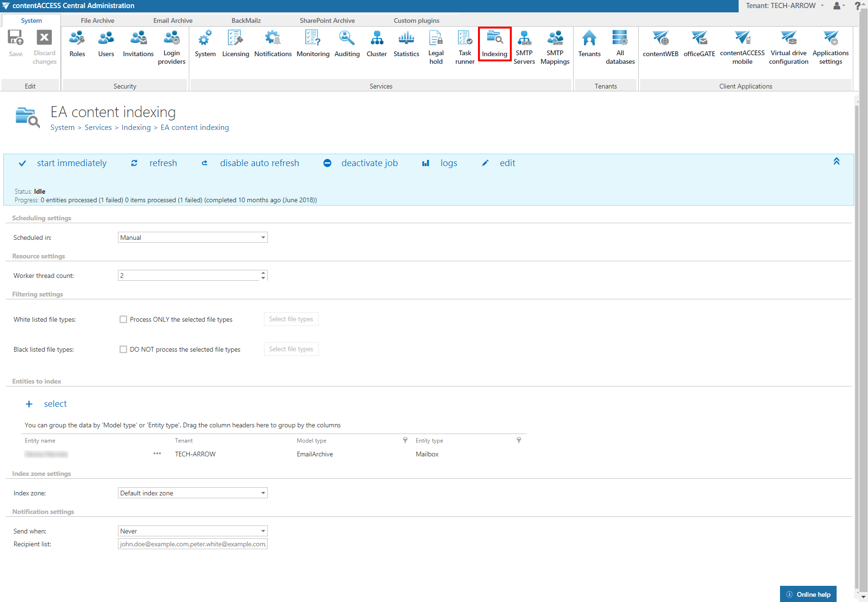Open Virtual drive configuration
868x602 pixels.
click(788, 47)
